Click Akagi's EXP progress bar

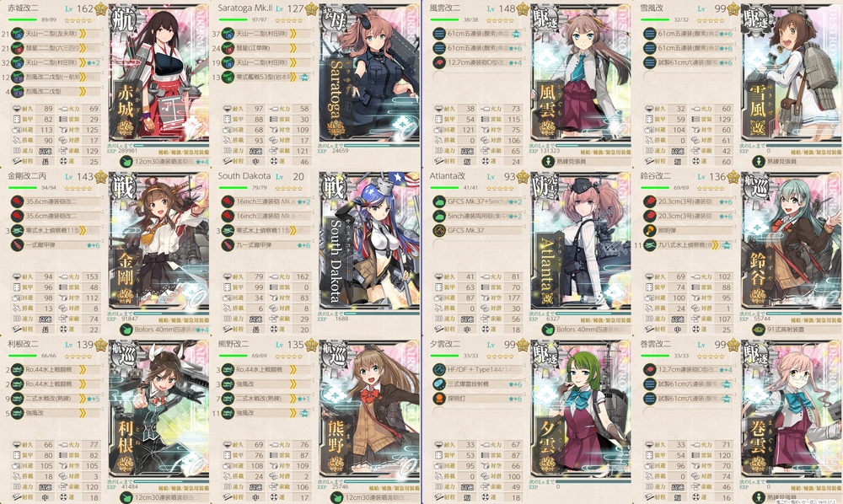pos(171,146)
